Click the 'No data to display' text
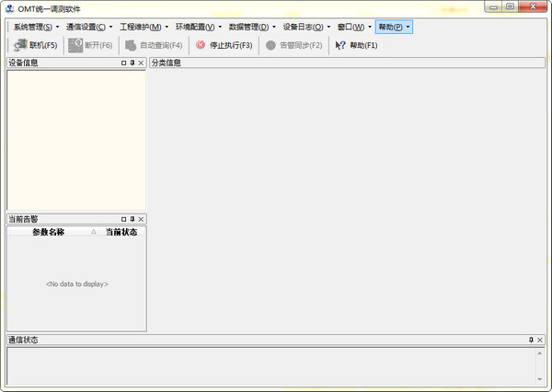The height and width of the screenshot is (392, 552). (77, 283)
